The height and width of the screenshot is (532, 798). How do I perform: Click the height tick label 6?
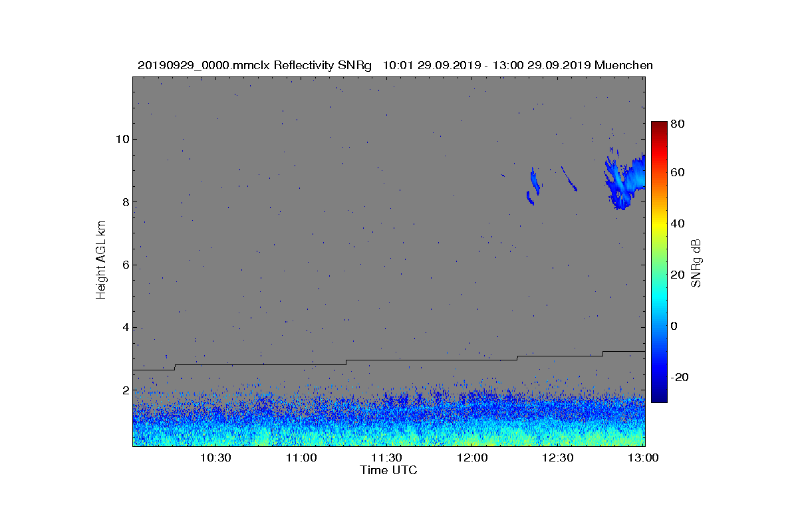point(125,265)
